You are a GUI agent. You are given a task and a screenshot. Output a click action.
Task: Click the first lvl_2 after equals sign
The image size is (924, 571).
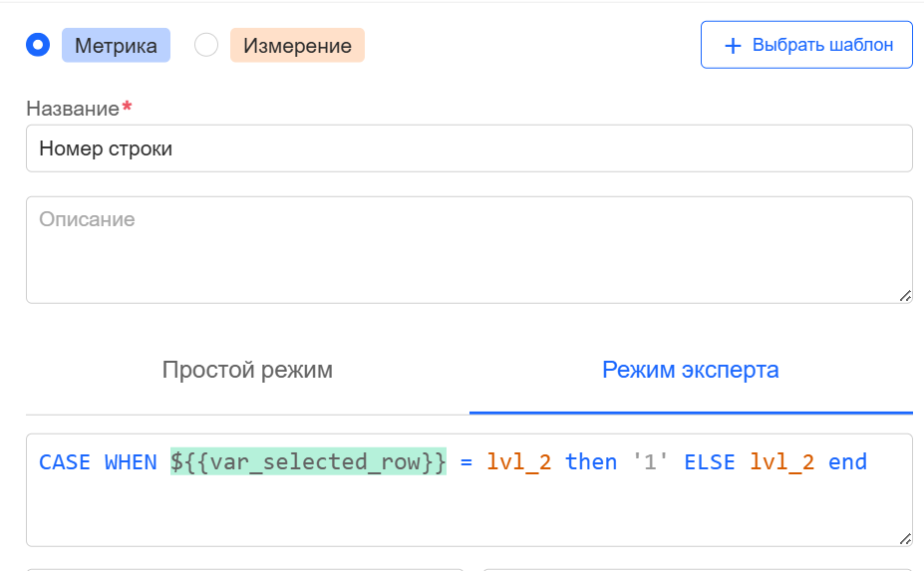point(518,462)
